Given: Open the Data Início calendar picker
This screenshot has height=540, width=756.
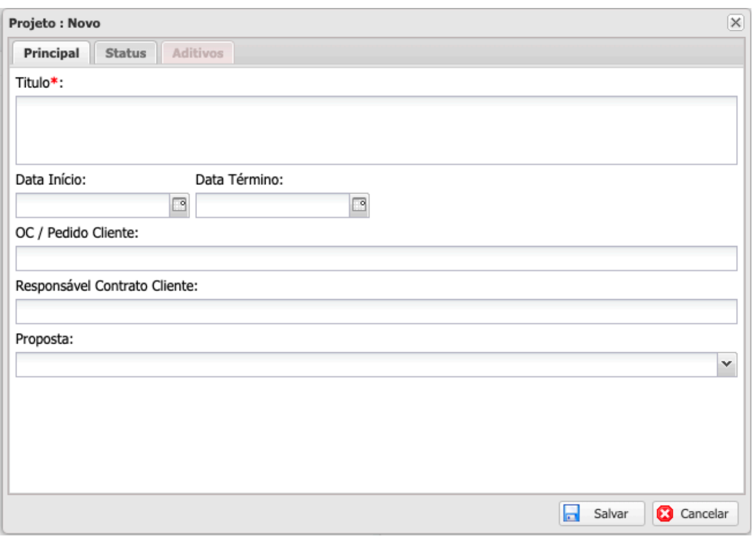Looking at the screenshot, I should pos(179,205).
